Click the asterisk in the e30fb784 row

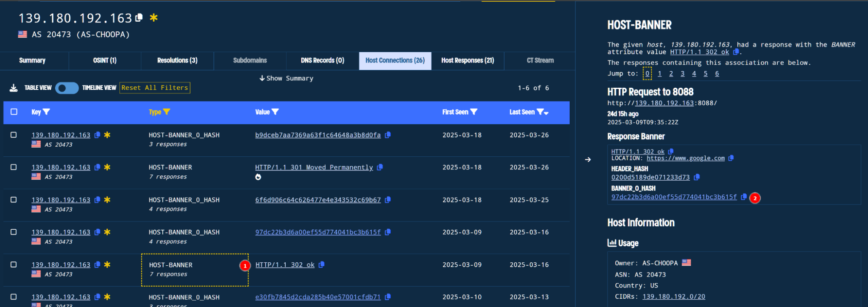107,297
